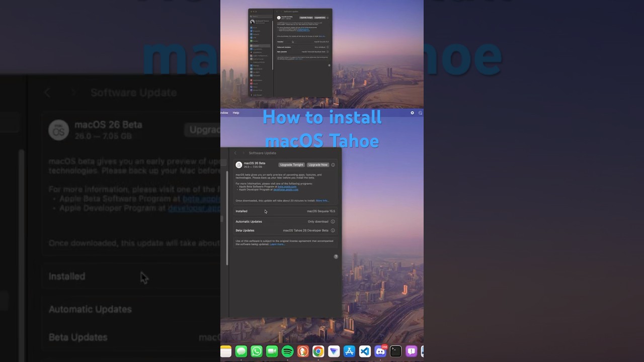Screen dimensions: 644x362
Task: Click Upgrade Now in the larger Software Update window
Action: pyautogui.click(x=318, y=165)
